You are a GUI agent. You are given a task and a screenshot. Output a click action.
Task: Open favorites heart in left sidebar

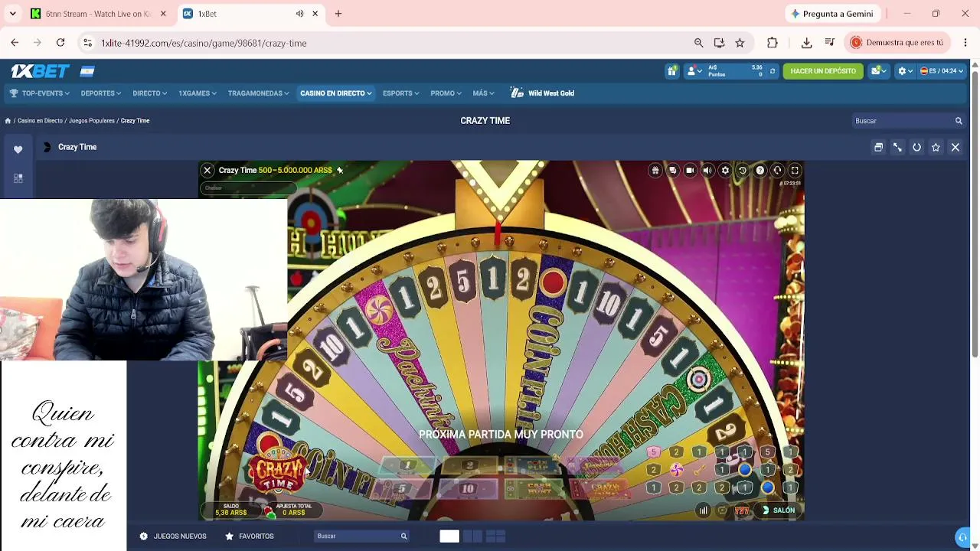(x=18, y=150)
